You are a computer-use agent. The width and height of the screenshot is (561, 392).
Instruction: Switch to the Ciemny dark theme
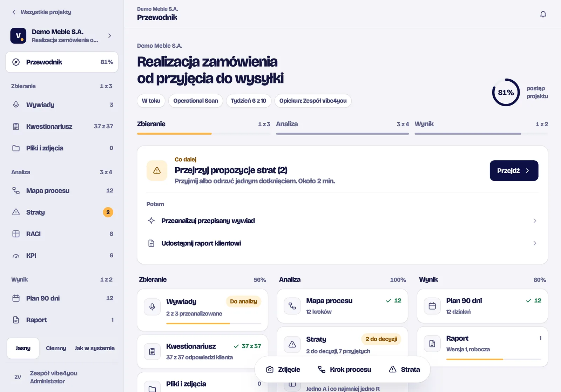tap(56, 348)
